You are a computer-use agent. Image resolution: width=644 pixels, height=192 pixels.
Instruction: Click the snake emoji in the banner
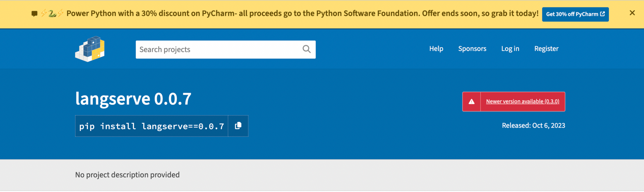[52, 13]
